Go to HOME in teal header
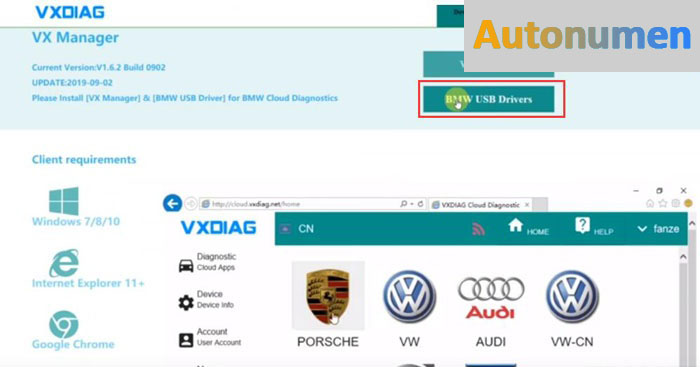Screen dimensions: 700x367 click(529, 227)
